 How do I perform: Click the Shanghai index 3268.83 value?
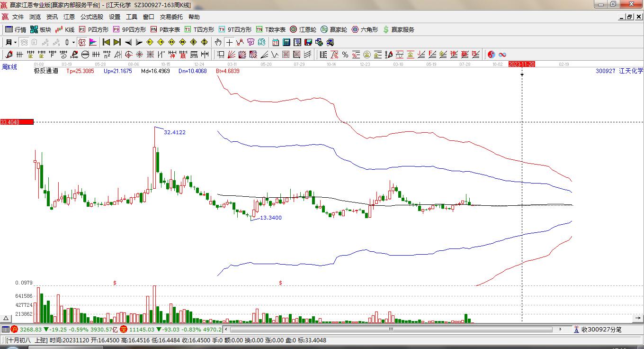tap(30, 329)
